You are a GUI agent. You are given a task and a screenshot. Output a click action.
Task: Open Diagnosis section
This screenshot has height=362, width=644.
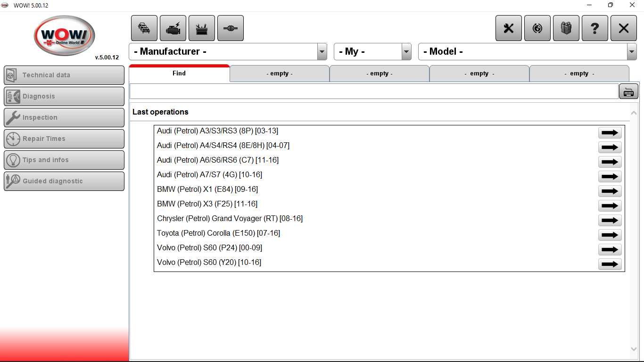tap(64, 96)
